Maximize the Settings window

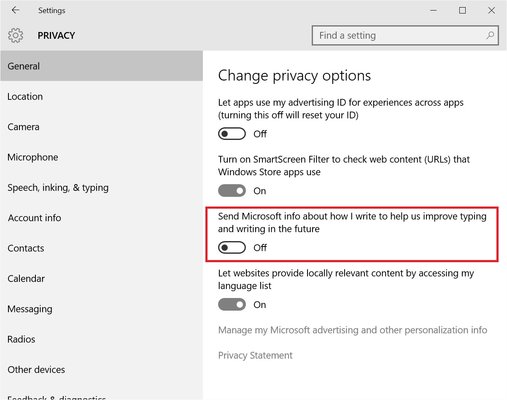coord(462,10)
